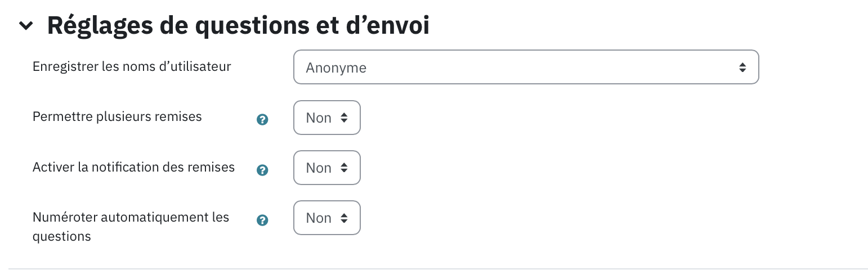Click the Permettre plusieurs remises label
This screenshot has height=270, width=868.
117,116
